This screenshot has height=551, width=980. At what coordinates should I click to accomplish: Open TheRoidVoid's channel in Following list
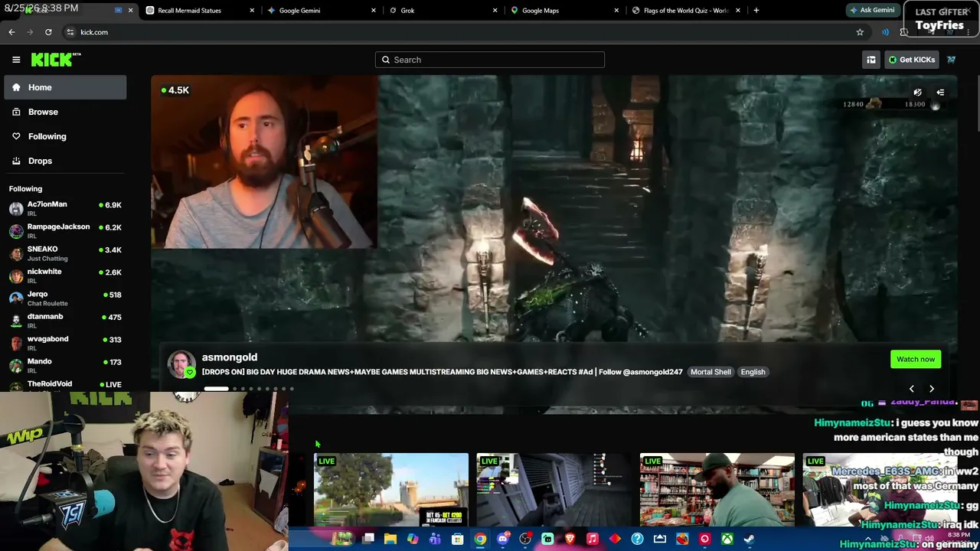[65, 385]
